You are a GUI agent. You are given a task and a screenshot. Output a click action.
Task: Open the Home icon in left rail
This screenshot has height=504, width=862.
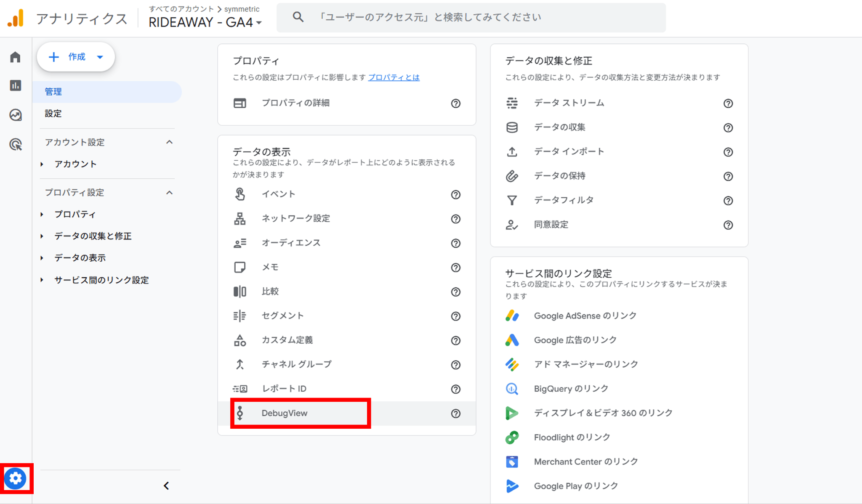[16, 57]
